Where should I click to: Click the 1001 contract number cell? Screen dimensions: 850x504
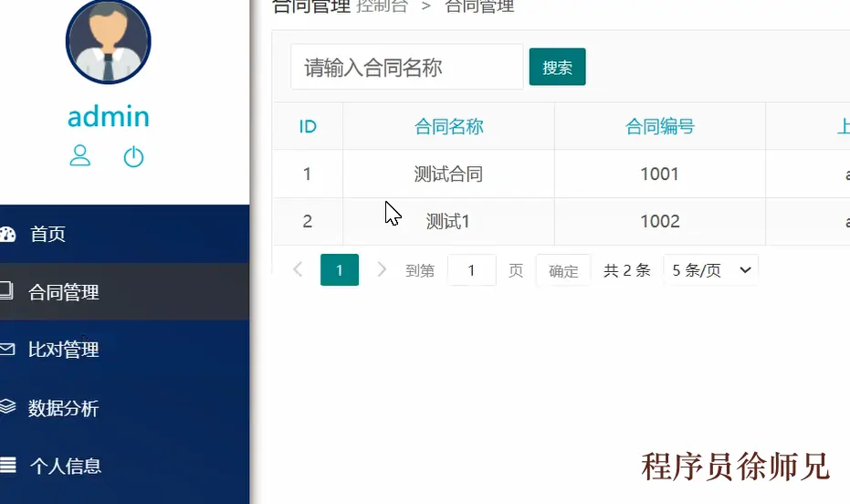pos(660,174)
